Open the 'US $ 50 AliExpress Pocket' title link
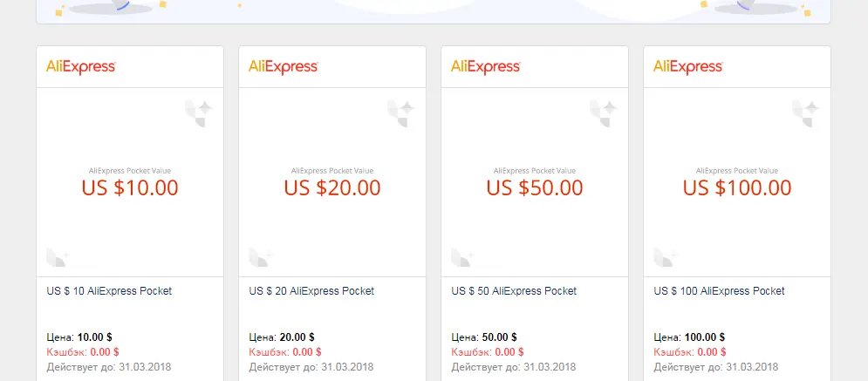The image size is (868, 381). pos(514,291)
